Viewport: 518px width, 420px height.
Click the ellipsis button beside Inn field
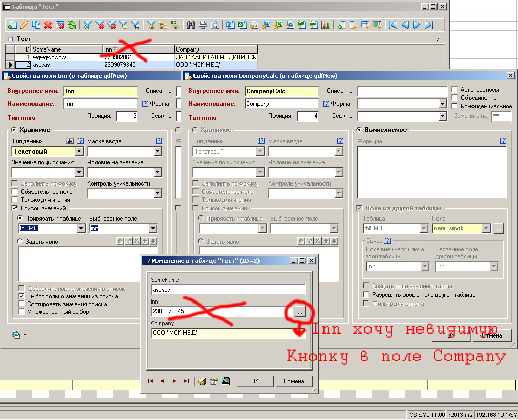point(300,311)
